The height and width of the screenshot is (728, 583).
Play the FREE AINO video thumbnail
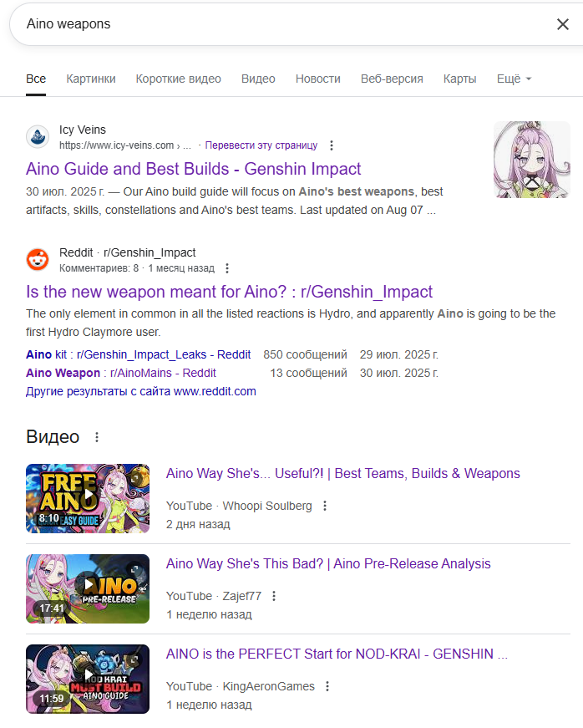tap(88, 498)
